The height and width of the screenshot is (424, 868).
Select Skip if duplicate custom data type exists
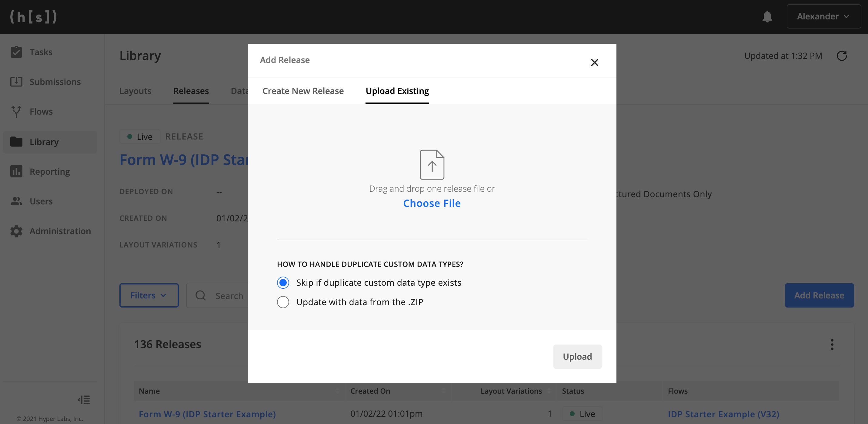(283, 283)
